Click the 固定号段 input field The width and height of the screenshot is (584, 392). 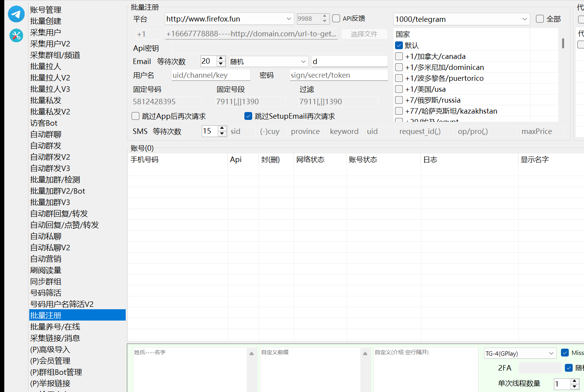[251, 102]
